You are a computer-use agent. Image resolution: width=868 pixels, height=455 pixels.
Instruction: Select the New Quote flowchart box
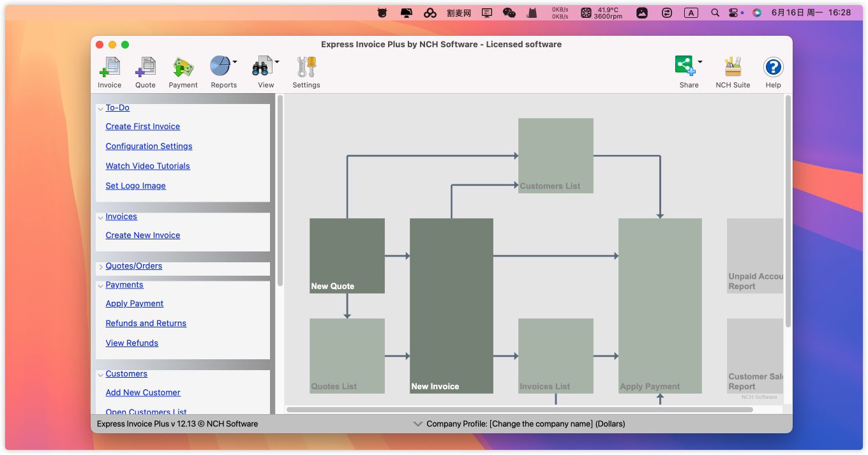tap(347, 256)
